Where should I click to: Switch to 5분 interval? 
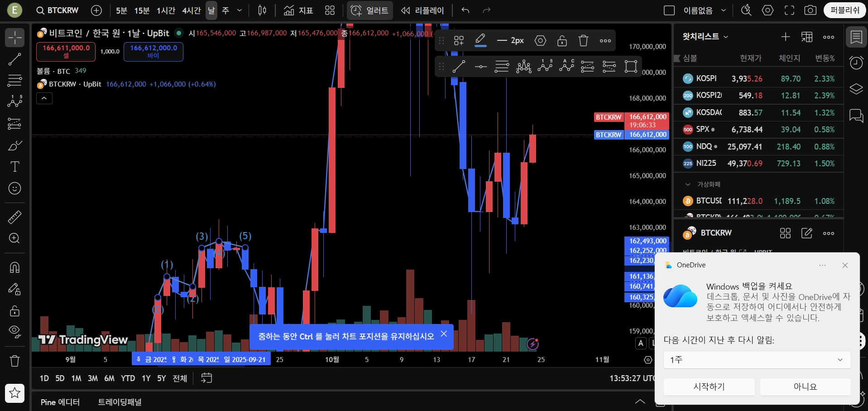(121, 10)
